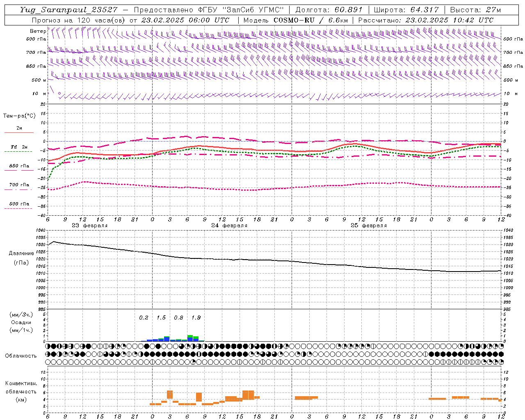This screenshot has width=525, height=420.
Task: Click the Рассчитано: 23.02.2025 10:42 UTC timestamp
Action: [x=426, y=20]
